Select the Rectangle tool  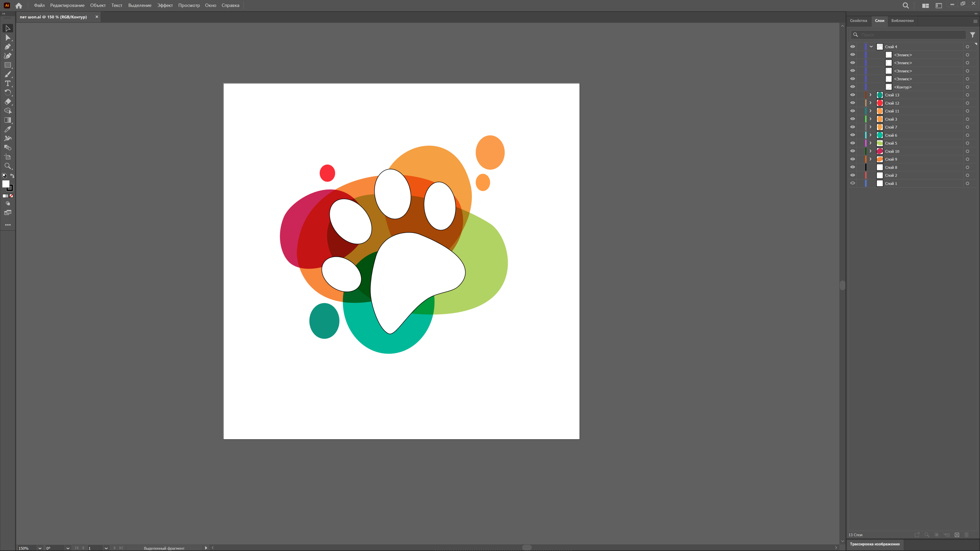(x=8, y=65)
